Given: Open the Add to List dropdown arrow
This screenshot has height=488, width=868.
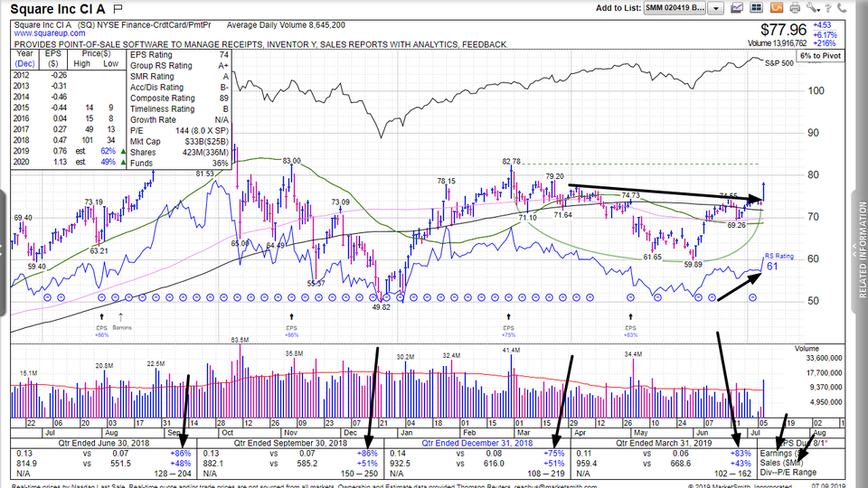Looking at the screenshot, I should [716, 8].
